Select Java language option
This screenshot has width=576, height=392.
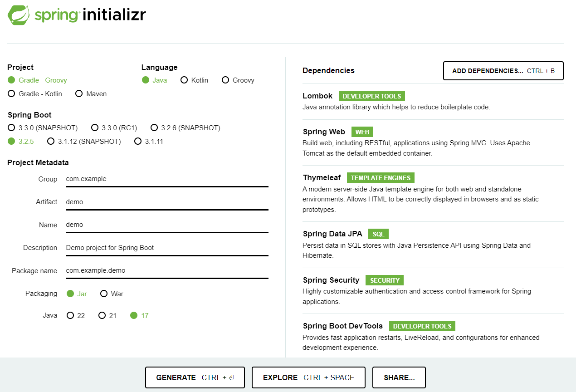click(x=154, y=80)
